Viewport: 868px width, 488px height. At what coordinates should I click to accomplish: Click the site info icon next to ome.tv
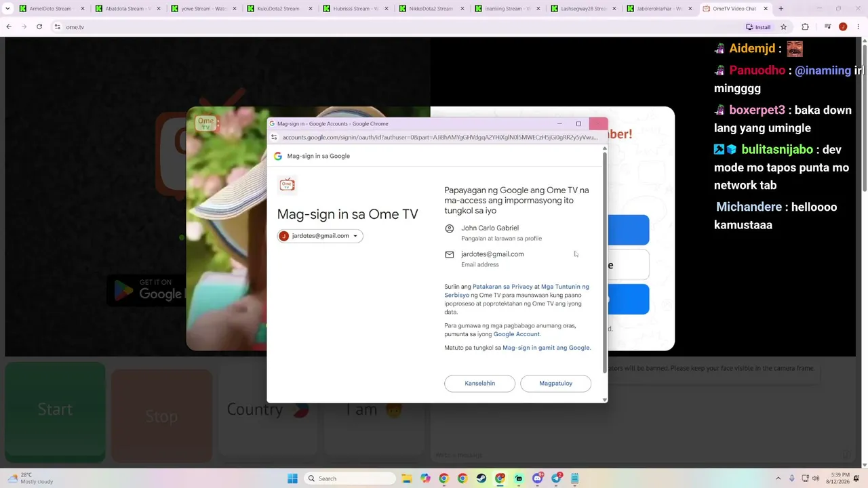57,27
